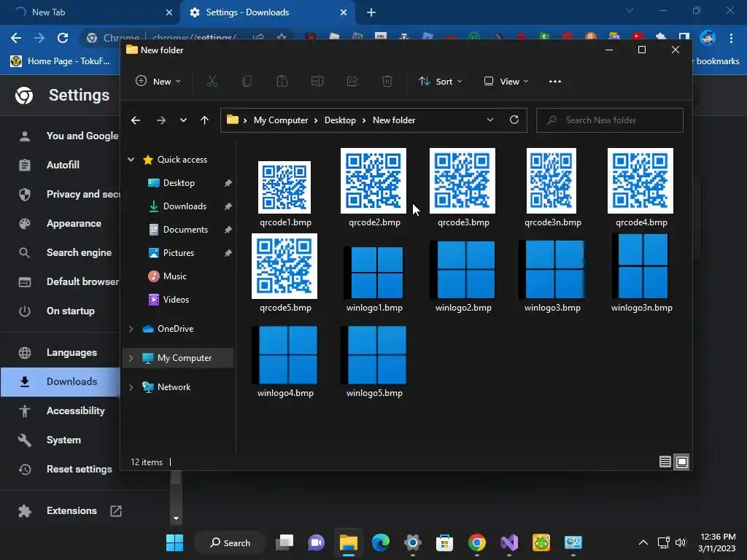
Task: Select the qrcode5.bmp file
Action: click(x=285, y=273)
